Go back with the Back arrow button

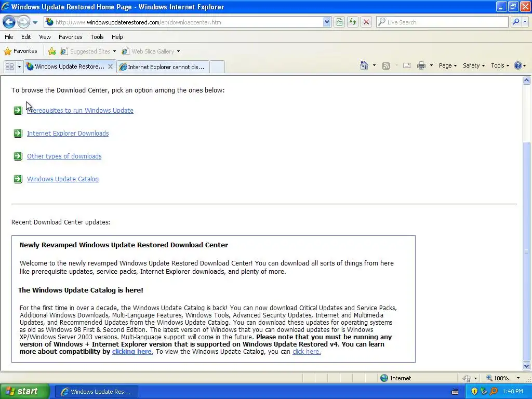coord(9,22)
